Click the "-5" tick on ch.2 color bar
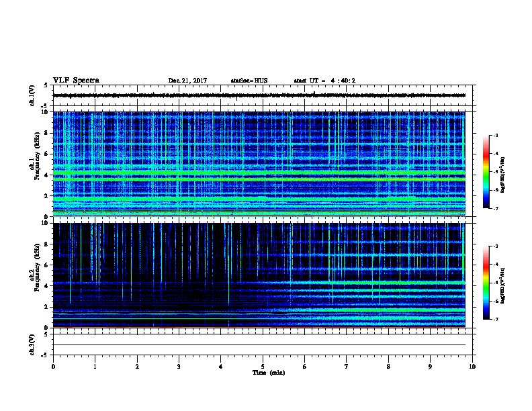The width and height of the screenshot is (532, 411). [495, 283]
